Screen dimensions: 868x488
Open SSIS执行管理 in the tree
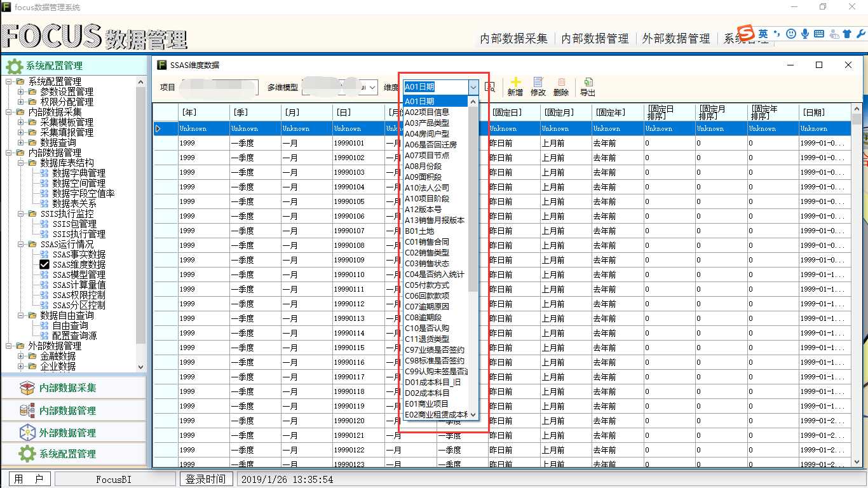click(x=79, y=234)
